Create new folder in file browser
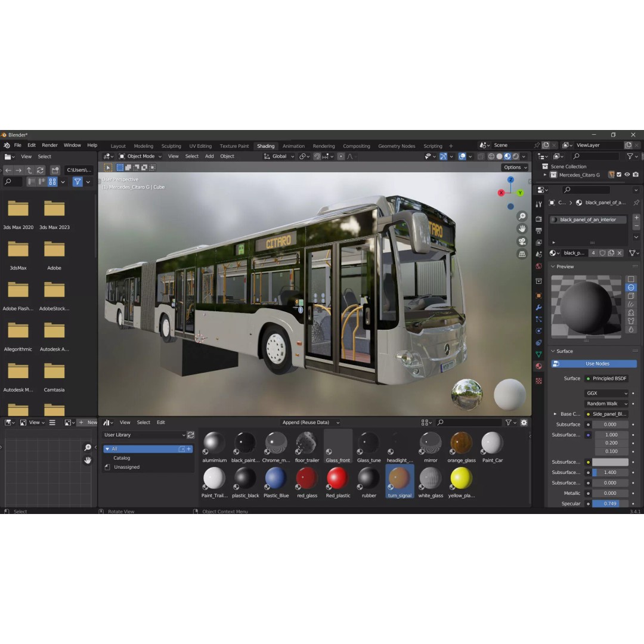644x644 pixels. pyautogui.click(x=55, y=170)
